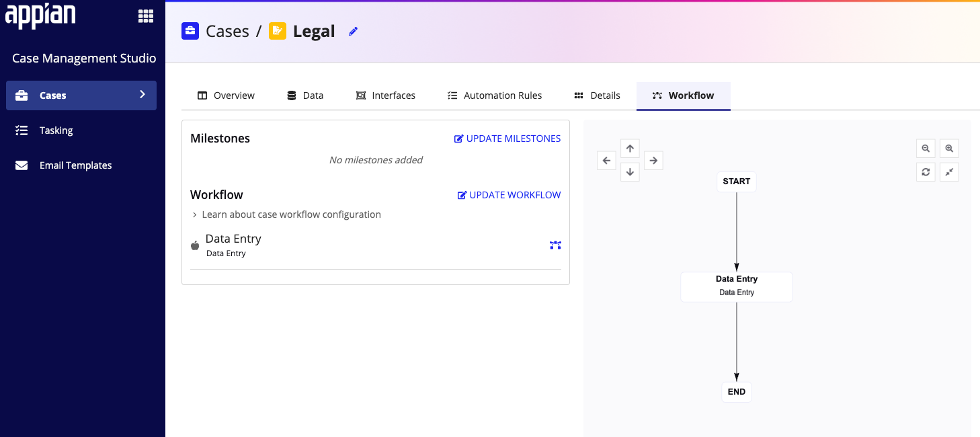The width and height of the screenshot is (980, 437).
Task: Click the END node in diagram
Action: click(x=737, y=392)
